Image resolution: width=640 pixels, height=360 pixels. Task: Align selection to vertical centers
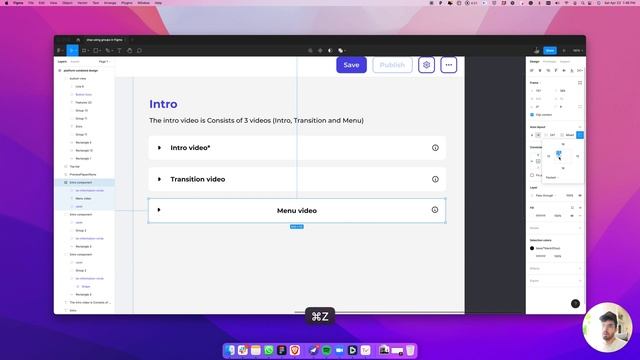(564, 71)
